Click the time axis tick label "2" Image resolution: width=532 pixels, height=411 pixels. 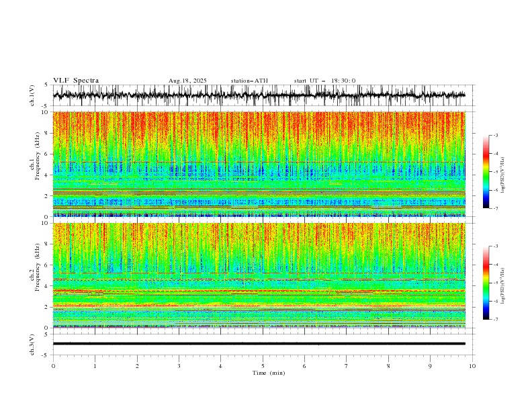[137, 366]
